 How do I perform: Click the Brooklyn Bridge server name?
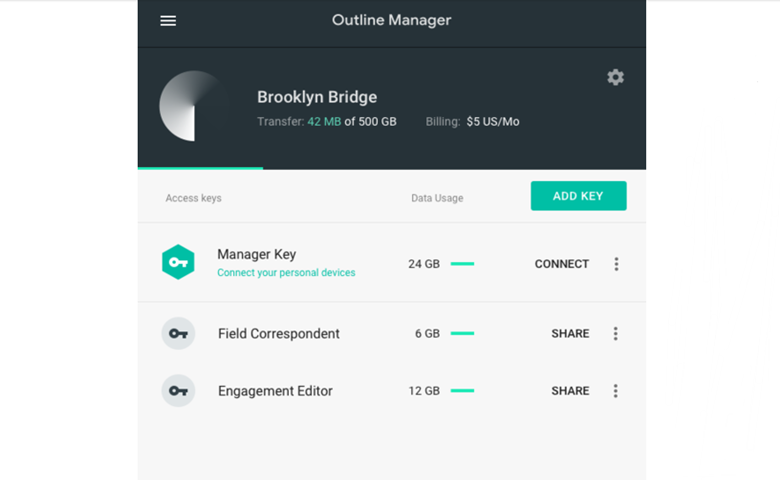(x=317, y=97)
